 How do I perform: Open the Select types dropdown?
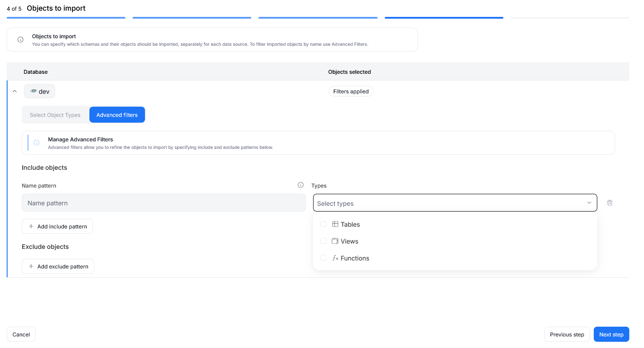[455, 203]
